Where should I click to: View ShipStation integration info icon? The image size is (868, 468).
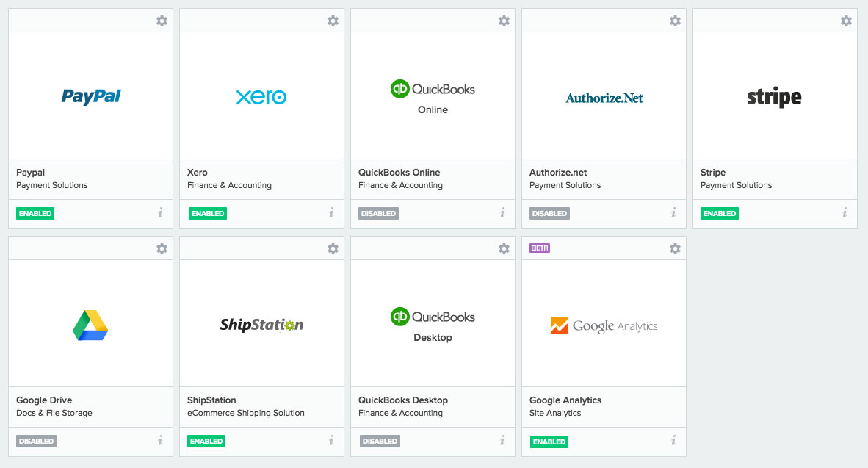[x=331, y=440]
